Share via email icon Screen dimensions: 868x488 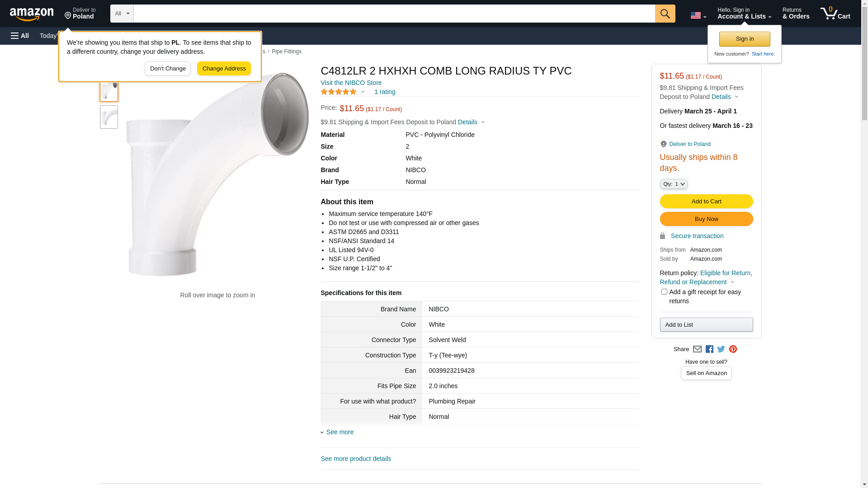(697, 349)
